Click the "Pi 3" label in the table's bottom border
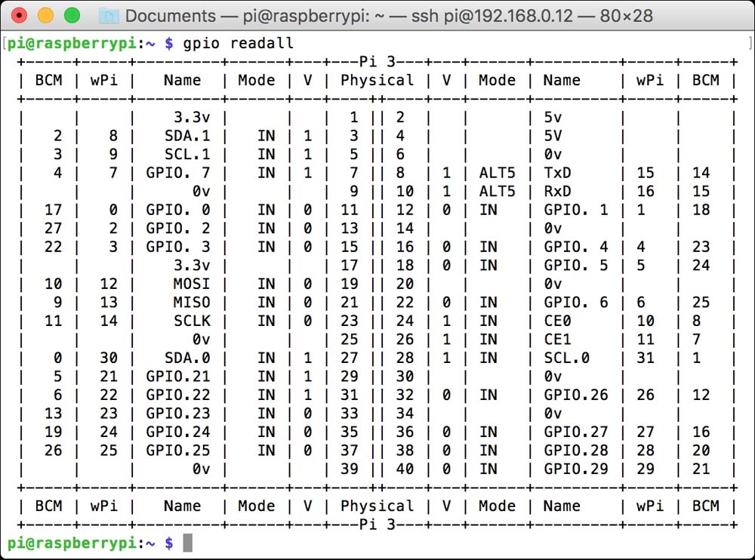755x560 pixels. point(378,524)
